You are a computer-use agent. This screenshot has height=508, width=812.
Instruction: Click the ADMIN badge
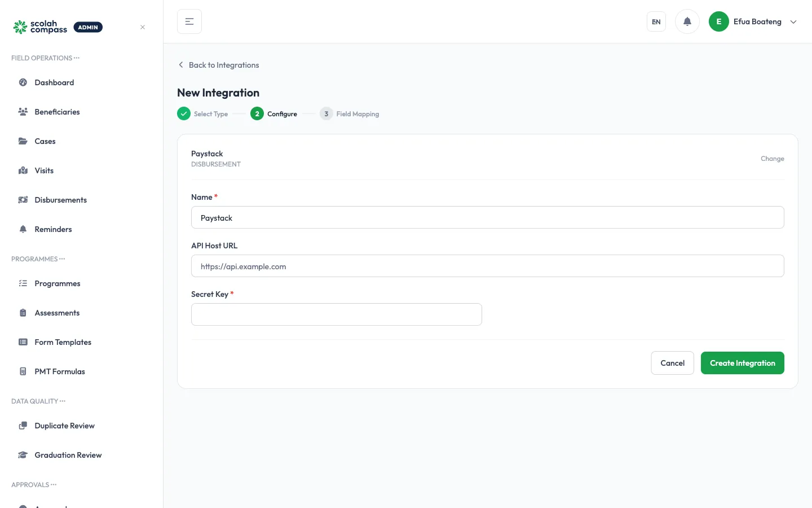88,27
